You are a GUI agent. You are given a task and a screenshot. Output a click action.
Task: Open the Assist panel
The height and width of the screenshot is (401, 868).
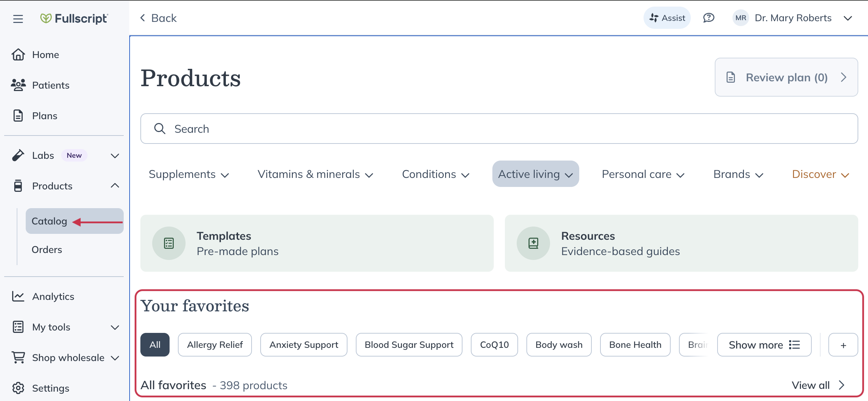click(x=667, y=18)
